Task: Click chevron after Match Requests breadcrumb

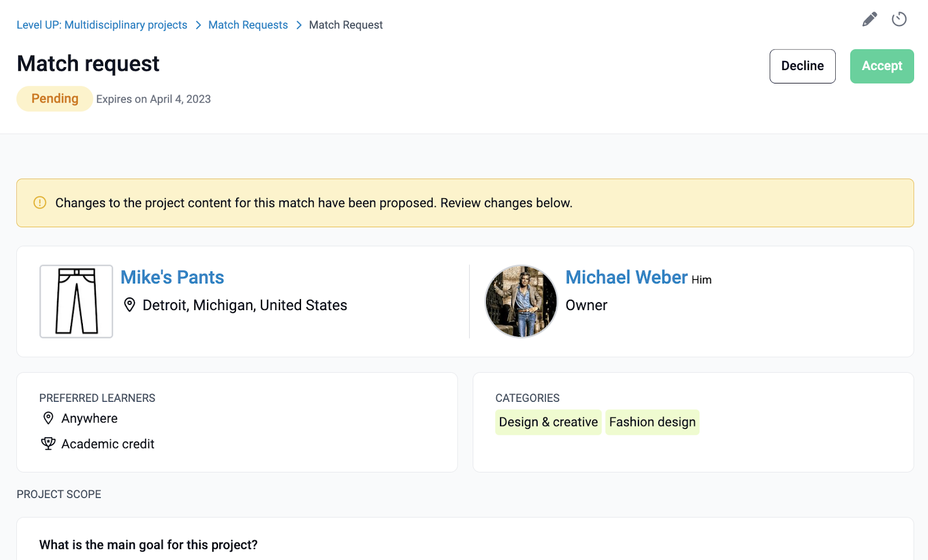Action: click(x=299, y=25)
